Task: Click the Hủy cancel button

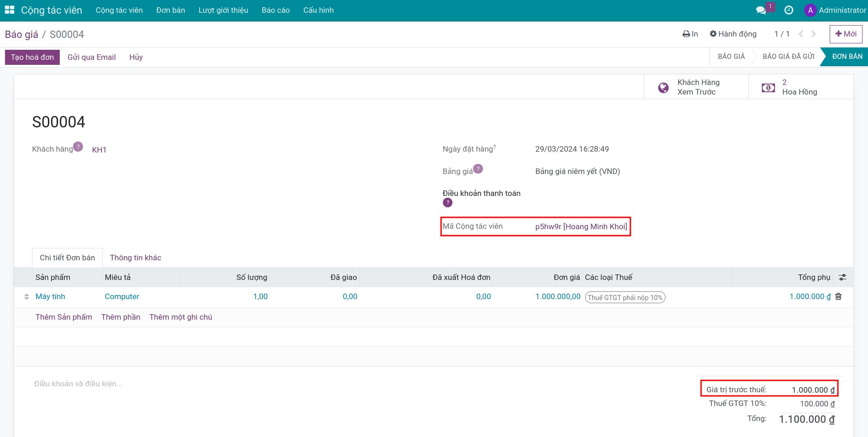Action: (x=136, y=57)
